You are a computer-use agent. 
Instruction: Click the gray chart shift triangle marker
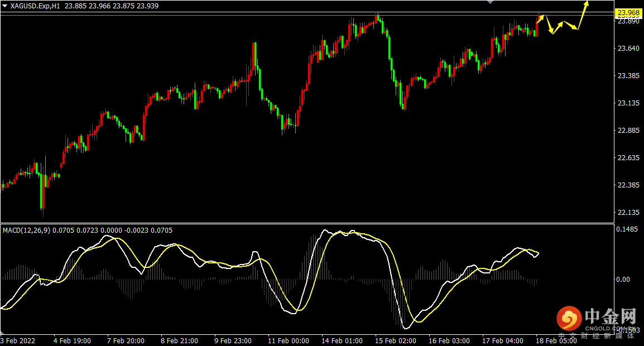click(490, 2)
